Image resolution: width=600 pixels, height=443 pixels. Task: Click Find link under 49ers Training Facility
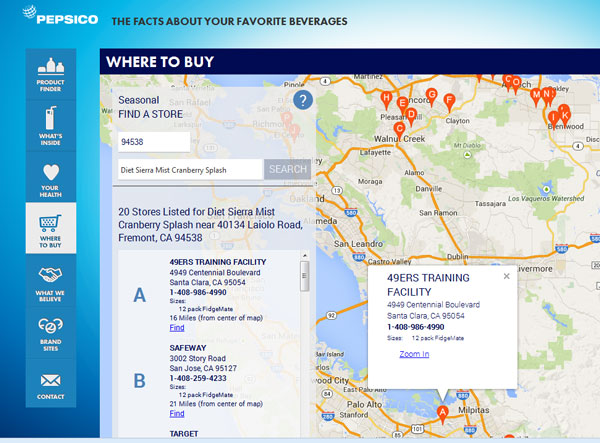point(177,328)
